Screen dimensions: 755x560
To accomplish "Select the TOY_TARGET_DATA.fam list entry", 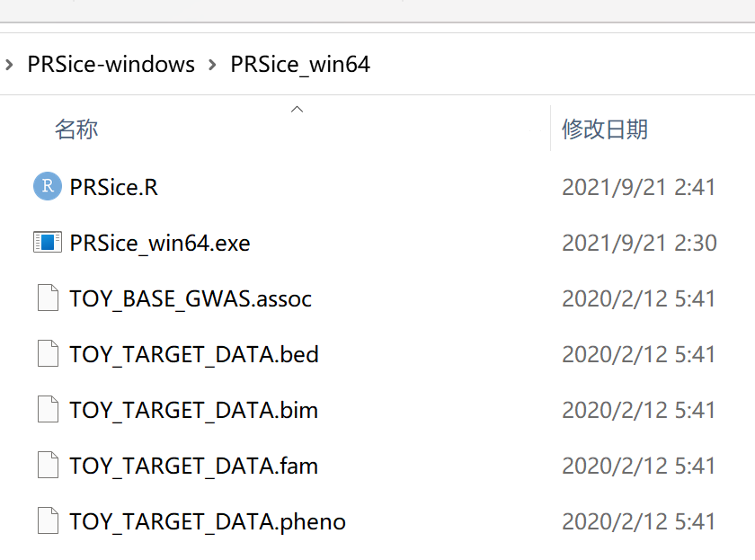I will (193, 465).
